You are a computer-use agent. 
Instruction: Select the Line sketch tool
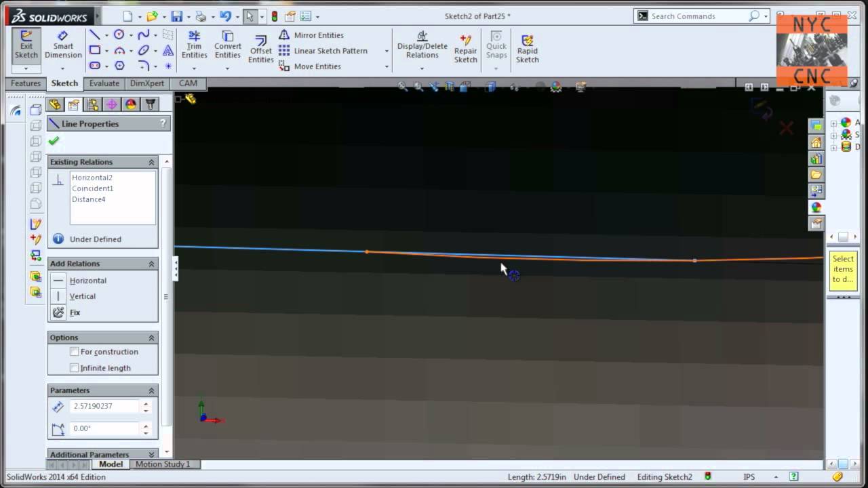(95, 35)
